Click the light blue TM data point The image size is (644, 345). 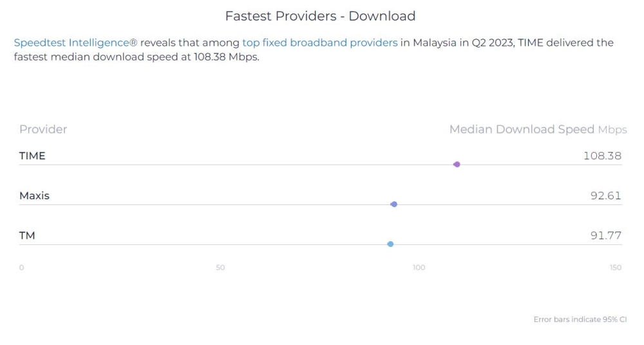(x=390, y=244)
